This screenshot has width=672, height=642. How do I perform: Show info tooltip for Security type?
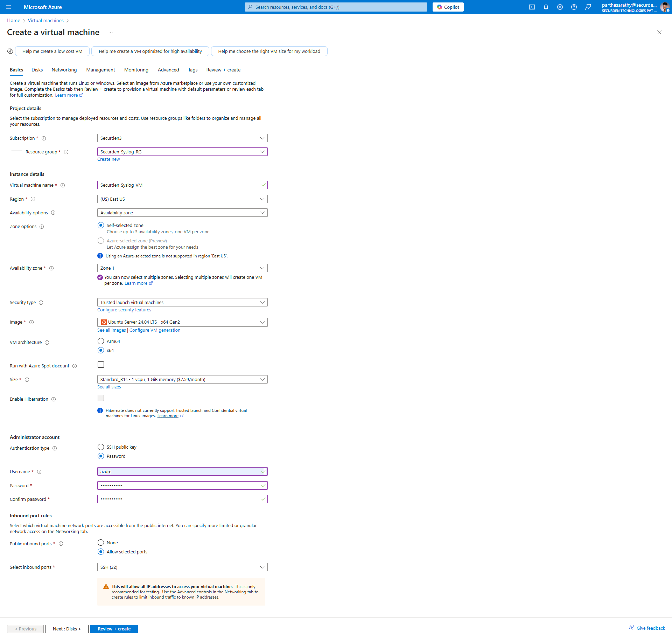(x=41, y=303)
